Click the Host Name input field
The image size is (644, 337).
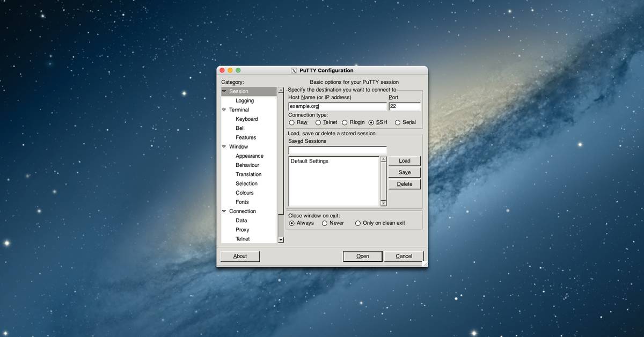pos(337,106)
